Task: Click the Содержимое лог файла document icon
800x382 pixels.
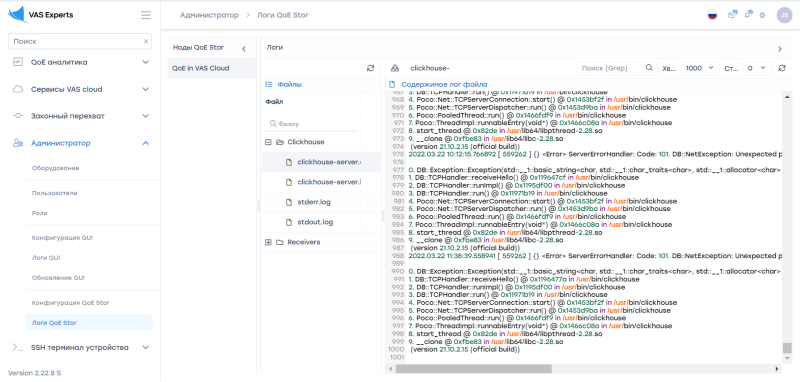Action: [x=392, y=85]
